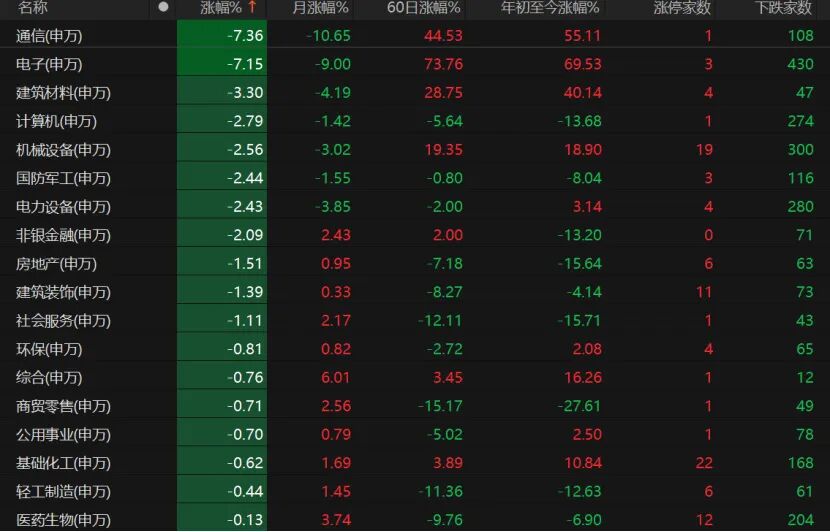Select the 基础化工(申万) row
This screenshot has height=532, width=830.
tap(415, 463)
